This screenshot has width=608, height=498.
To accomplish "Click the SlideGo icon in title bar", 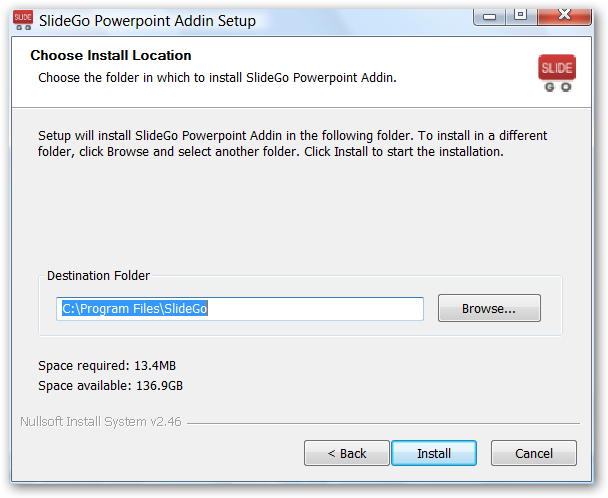I will [23, 20].
